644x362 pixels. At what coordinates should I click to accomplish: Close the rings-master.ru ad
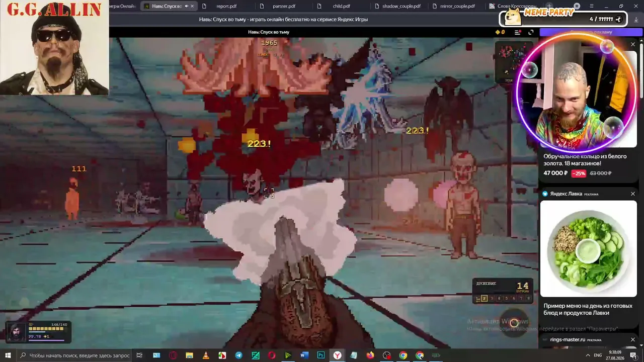[633, 339]
